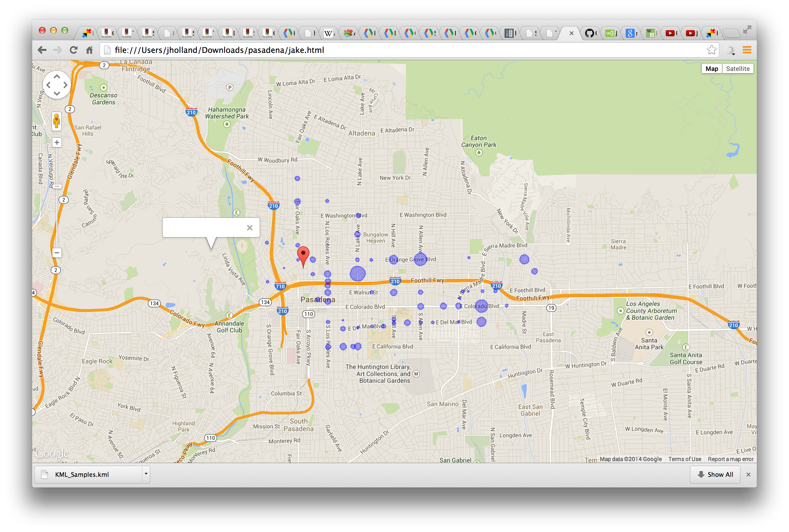The height and width of the screenshot is (532, 789).
Task: Click Show All downloads button
Action: 715,474
